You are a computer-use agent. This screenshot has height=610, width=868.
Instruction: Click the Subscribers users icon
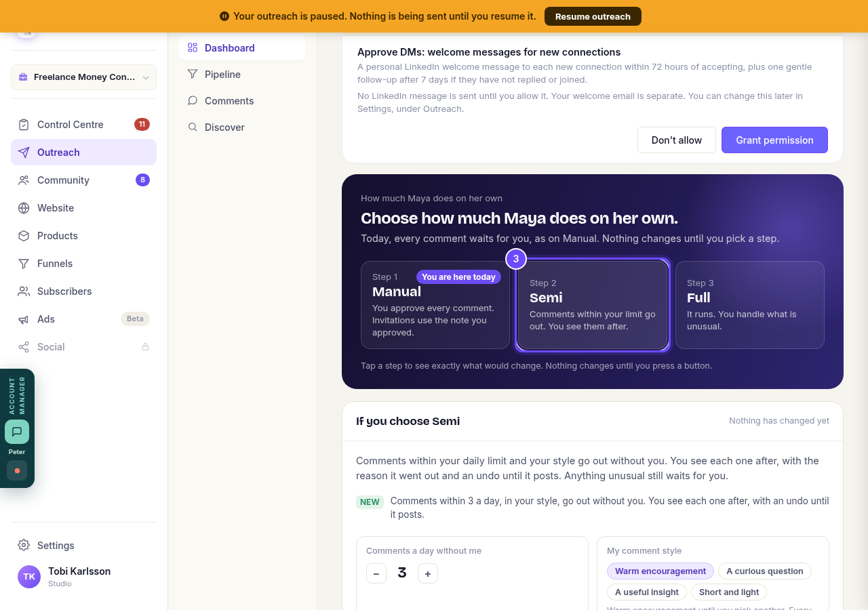pos(24,291)
